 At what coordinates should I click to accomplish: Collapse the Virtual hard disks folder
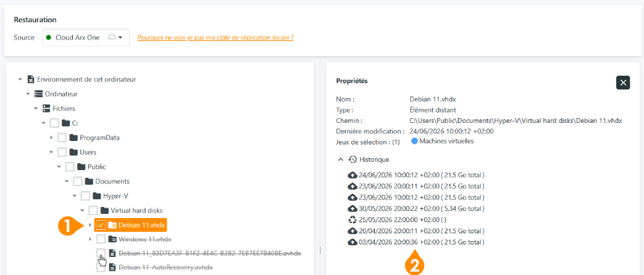(83, 210)
